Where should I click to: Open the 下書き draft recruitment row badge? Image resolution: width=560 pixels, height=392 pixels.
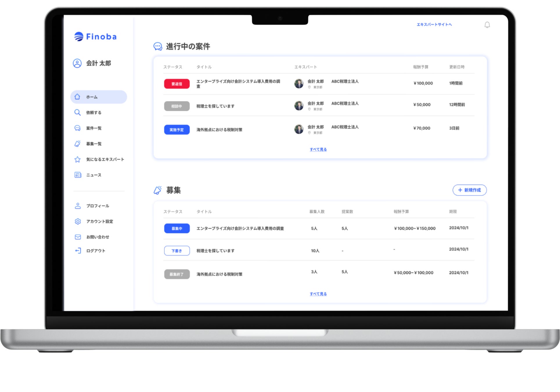pyautogui.click(x=177, y=251)
